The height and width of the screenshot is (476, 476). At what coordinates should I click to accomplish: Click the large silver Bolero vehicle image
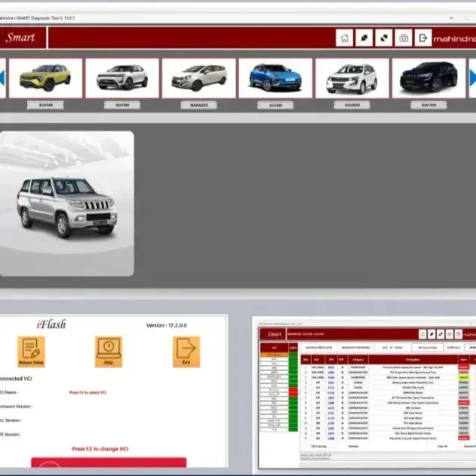pyautogui.click(x=66, y=204)
